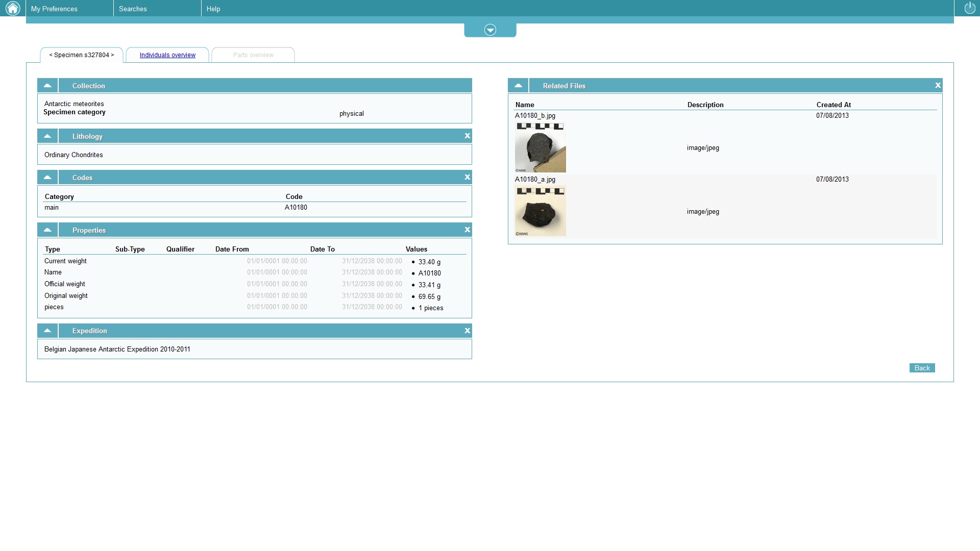
Task: Close the Lithology widget with X
Action: 467,136
